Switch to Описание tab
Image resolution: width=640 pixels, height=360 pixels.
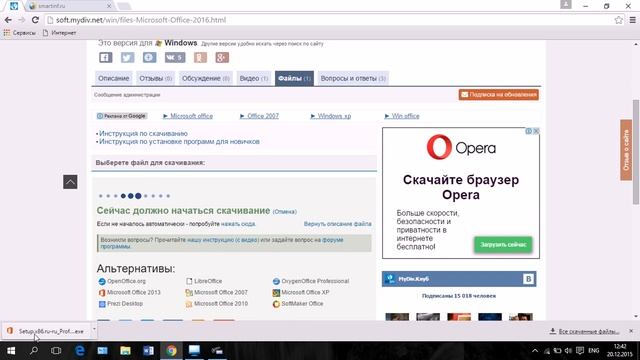(113, 78)
